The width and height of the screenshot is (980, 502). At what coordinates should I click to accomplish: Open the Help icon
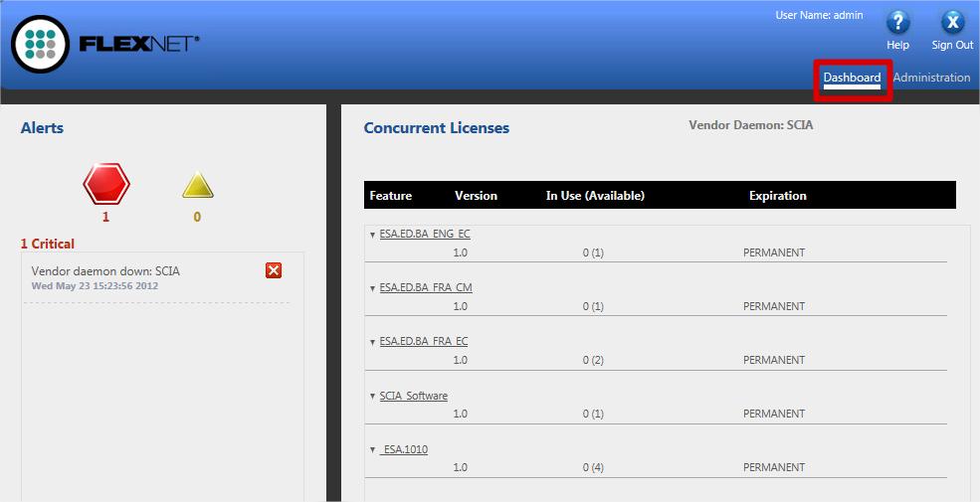(x=897, y=23)
